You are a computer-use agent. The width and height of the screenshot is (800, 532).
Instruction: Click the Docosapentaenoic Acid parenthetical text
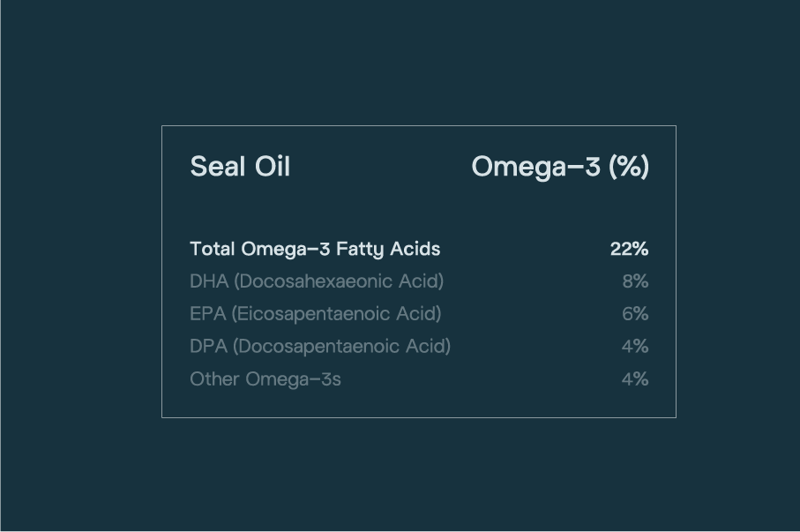point(341,346)
